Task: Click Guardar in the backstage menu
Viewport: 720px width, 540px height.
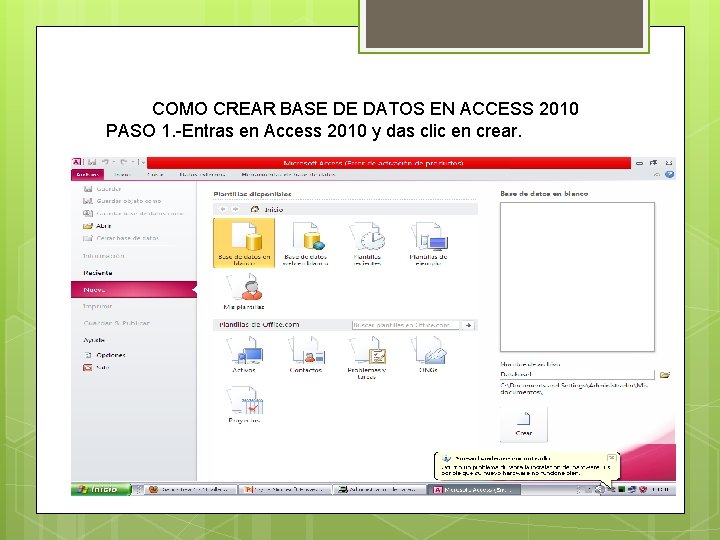Action: (102, 189)
